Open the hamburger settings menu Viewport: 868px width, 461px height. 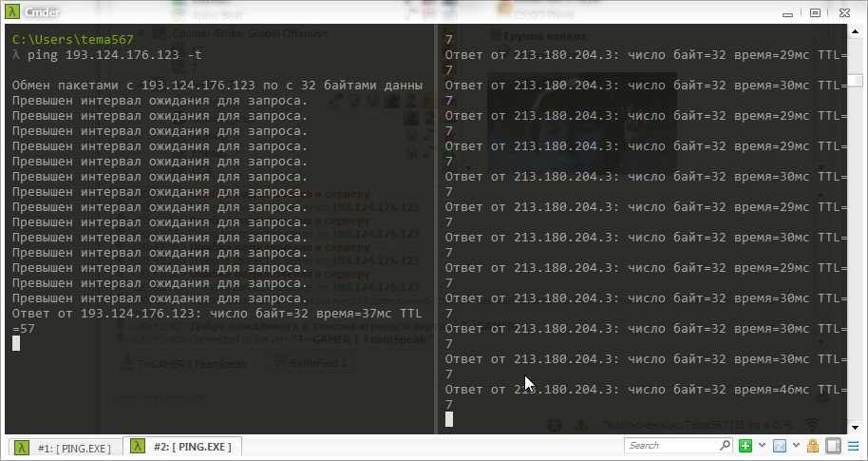pos(853,446)
